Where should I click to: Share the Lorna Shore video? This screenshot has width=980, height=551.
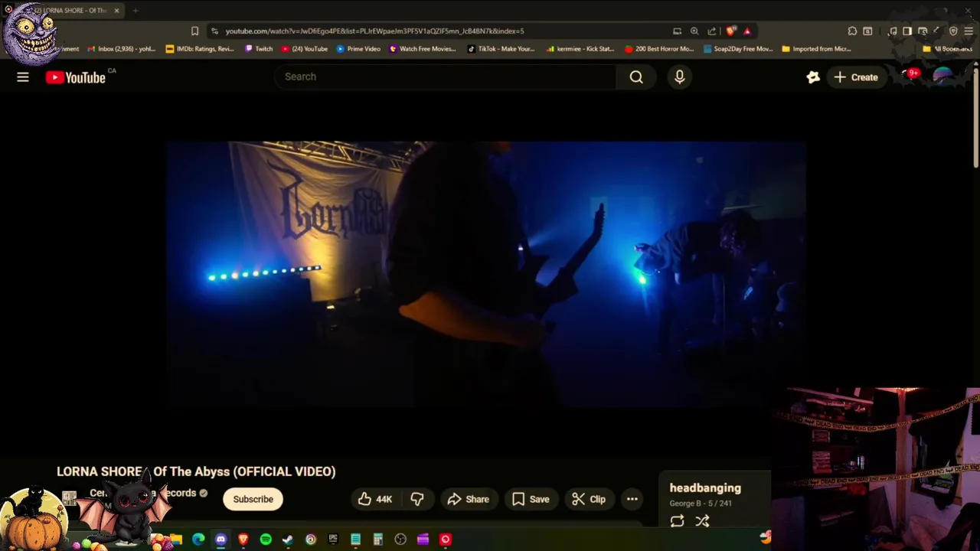click(469, 499)
